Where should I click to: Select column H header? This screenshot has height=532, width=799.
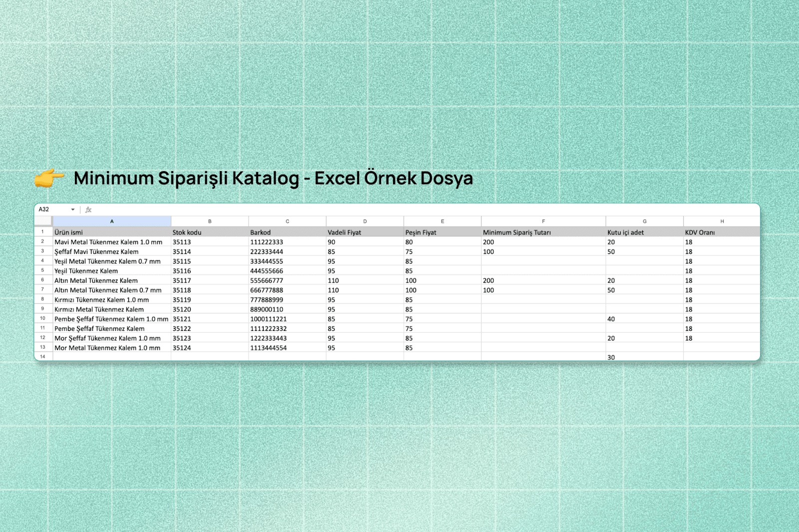tap(722, 221)
